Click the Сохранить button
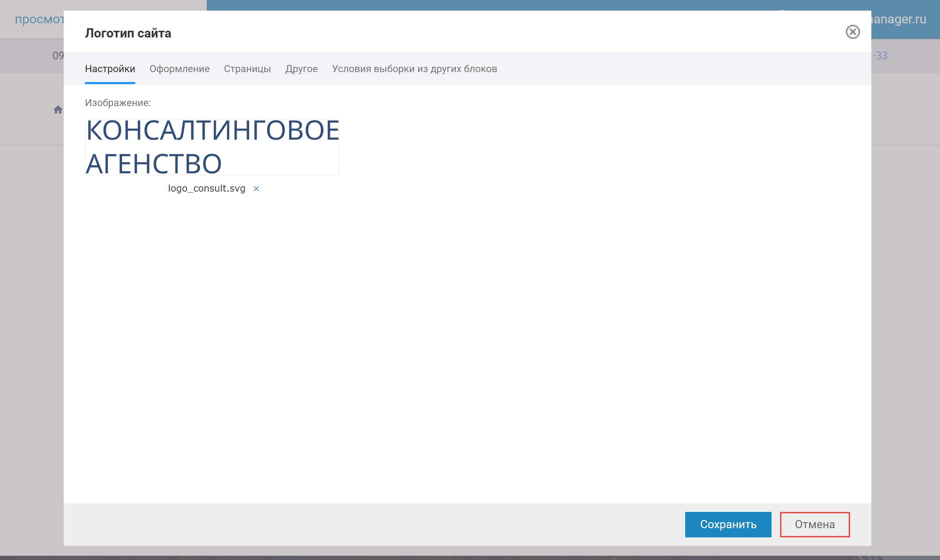This screenshot has width=940, height=560. (x=728, y=524)
